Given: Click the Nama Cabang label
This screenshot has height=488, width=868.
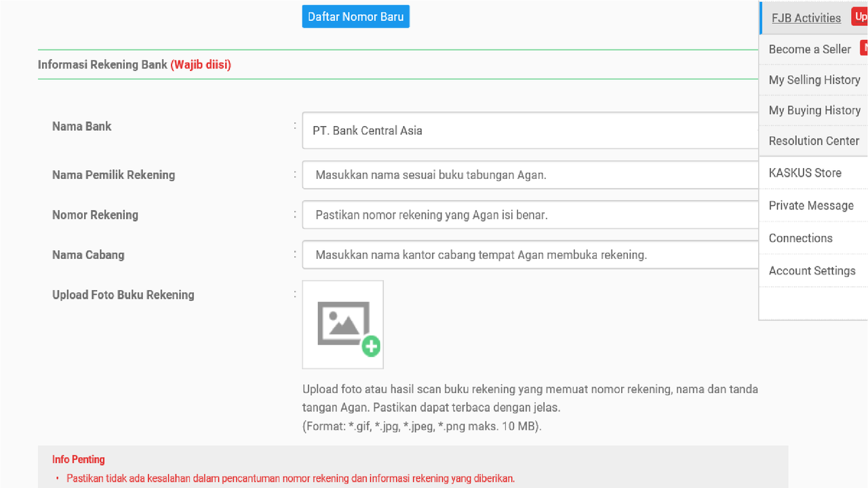Looking at the screenshot, I should 88,255.
